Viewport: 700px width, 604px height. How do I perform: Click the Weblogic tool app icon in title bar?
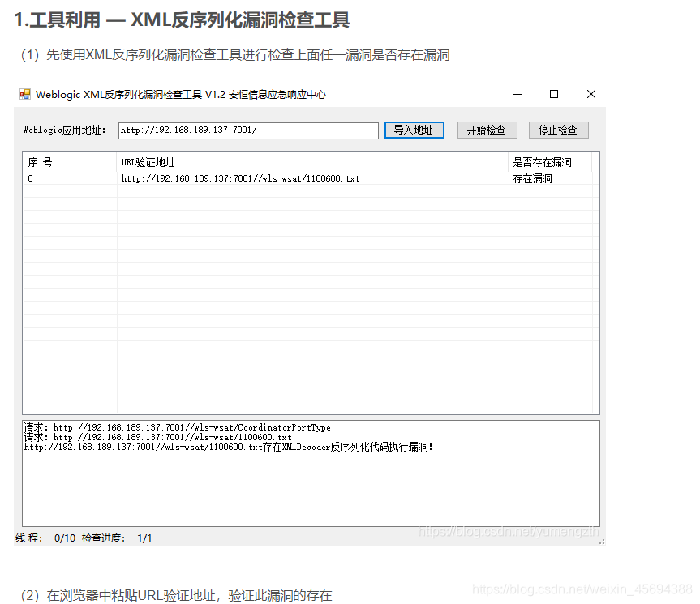[x=25, y=94]
